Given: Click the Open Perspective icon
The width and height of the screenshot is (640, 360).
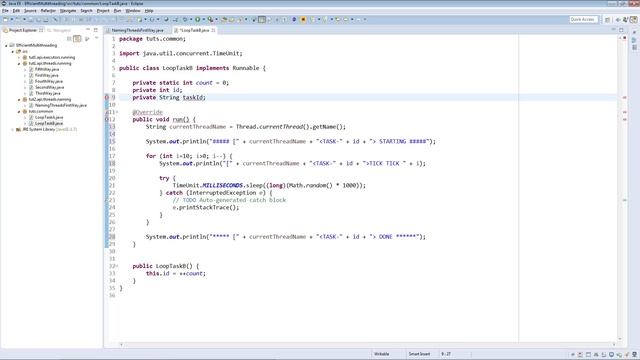Looking at the screenshot, I should (607, 19).
